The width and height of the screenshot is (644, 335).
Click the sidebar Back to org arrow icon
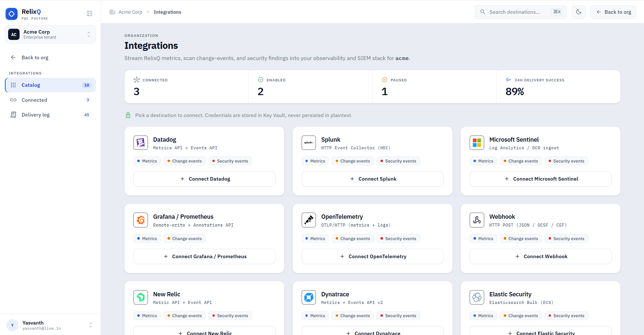13,57
